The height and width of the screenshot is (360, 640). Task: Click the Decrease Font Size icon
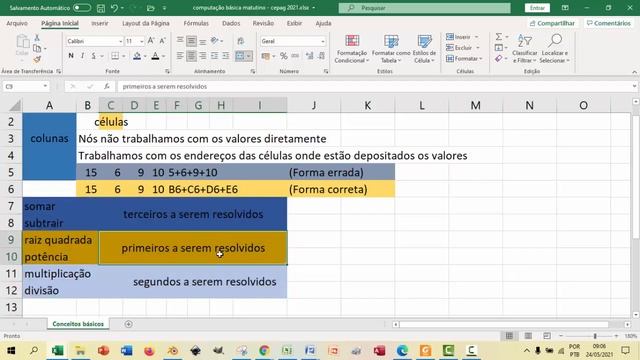click(162, 41)
